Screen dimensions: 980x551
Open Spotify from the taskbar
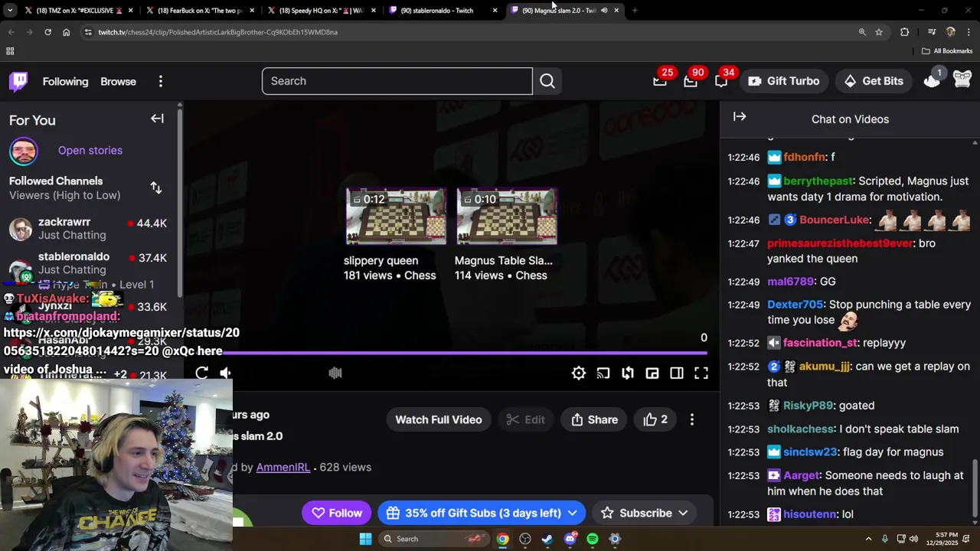click(593, 539)
